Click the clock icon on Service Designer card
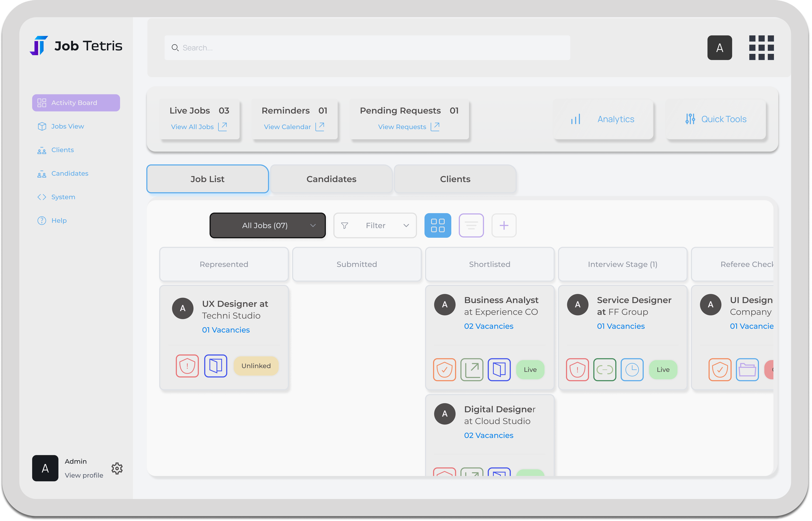This screenshot has height=521, width=812. [632, 370]
